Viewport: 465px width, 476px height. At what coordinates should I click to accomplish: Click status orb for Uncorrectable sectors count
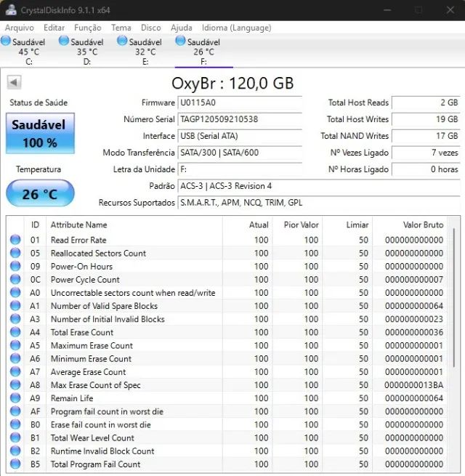click(x=15, y=293)
